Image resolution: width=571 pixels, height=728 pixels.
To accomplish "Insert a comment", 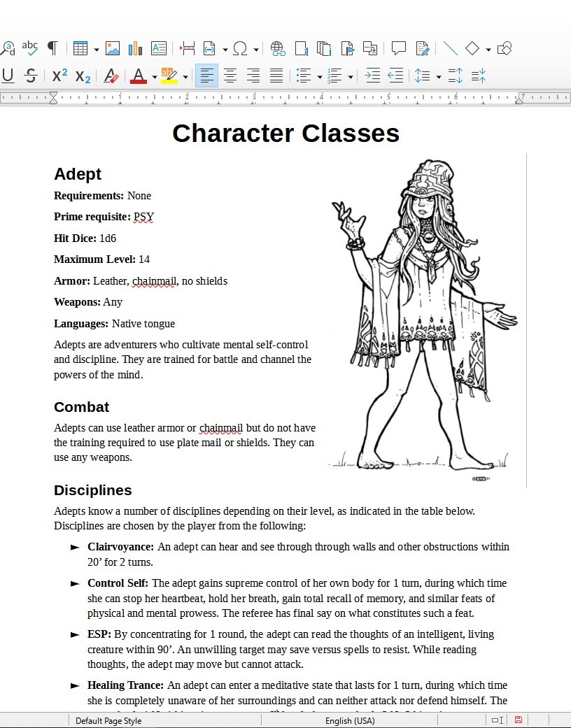I will point(399,48).
